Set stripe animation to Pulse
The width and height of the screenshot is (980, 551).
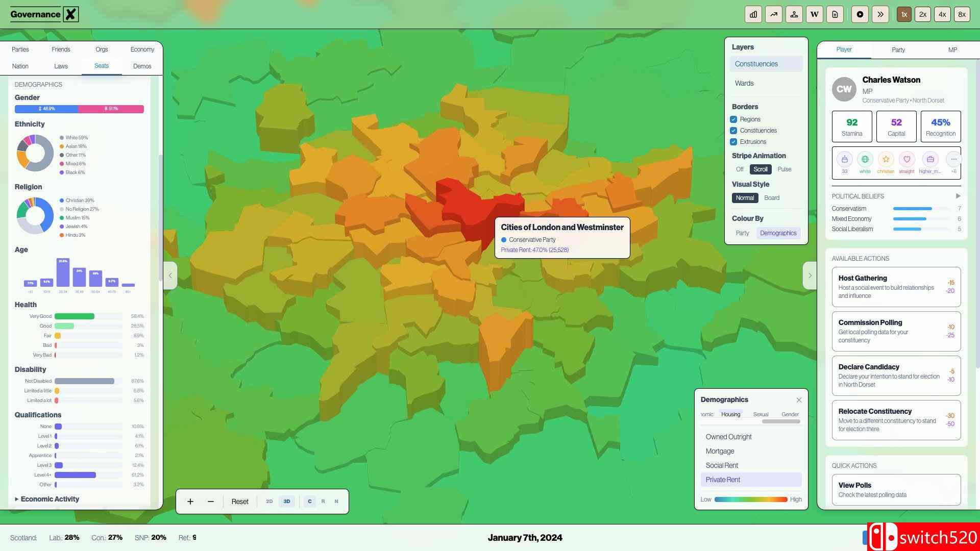coord(785,169)
